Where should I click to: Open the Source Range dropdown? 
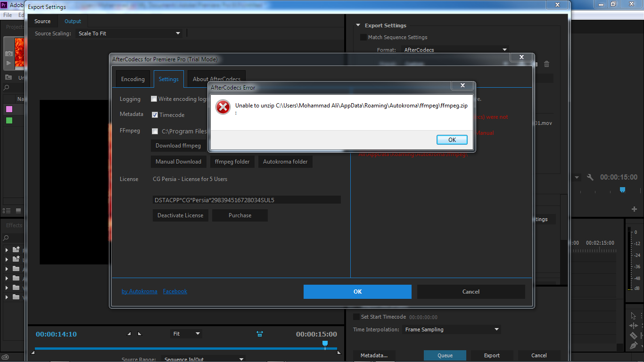tap(203, 359)
